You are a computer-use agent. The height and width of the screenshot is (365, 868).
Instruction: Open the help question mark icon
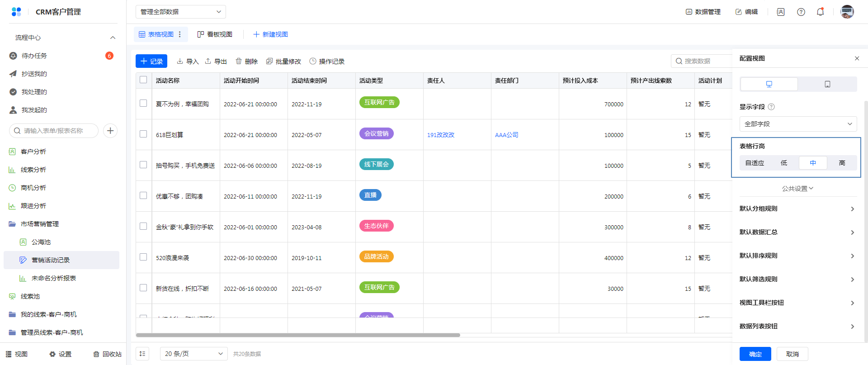click(x=801, y=12)
